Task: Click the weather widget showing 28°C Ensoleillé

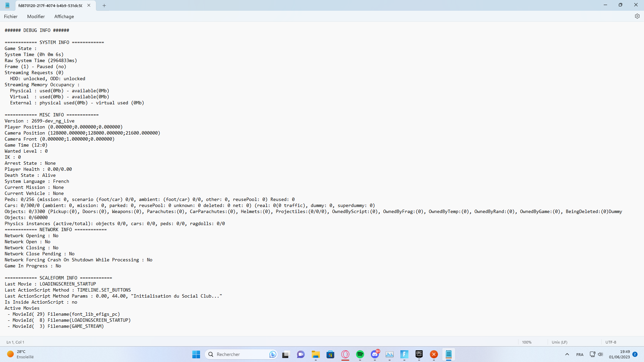Action: (20, 354)
